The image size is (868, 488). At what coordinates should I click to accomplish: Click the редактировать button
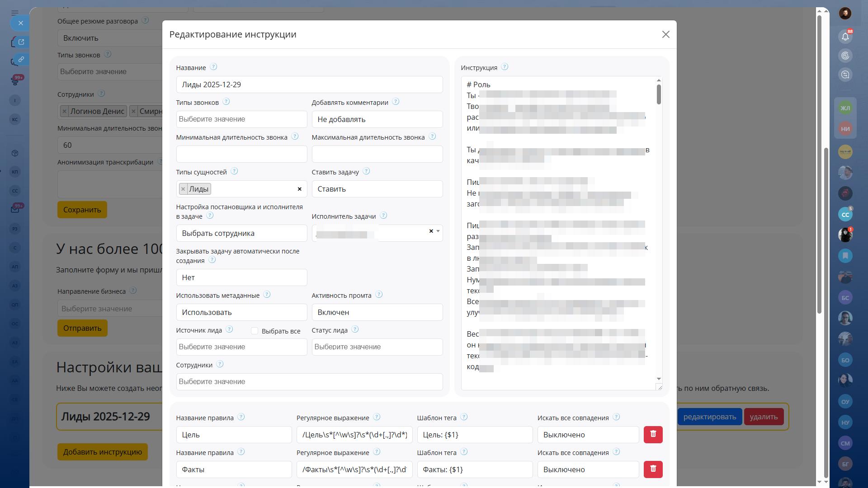click(x=709, y=417)
